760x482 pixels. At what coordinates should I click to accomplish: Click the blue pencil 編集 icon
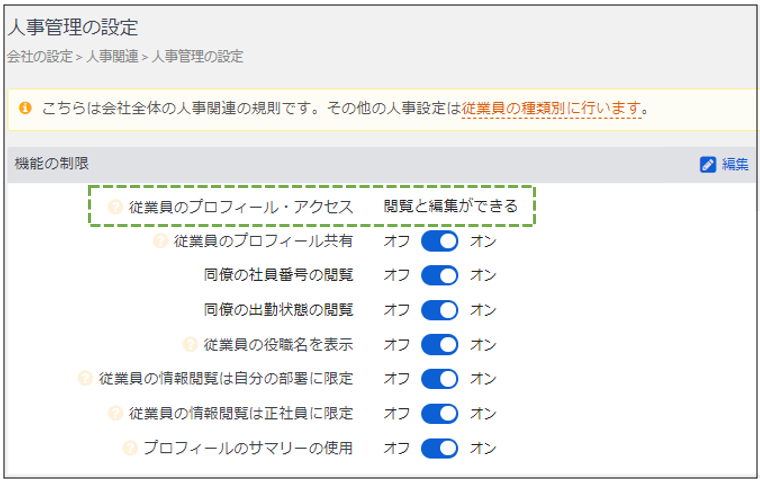(708, 164)
